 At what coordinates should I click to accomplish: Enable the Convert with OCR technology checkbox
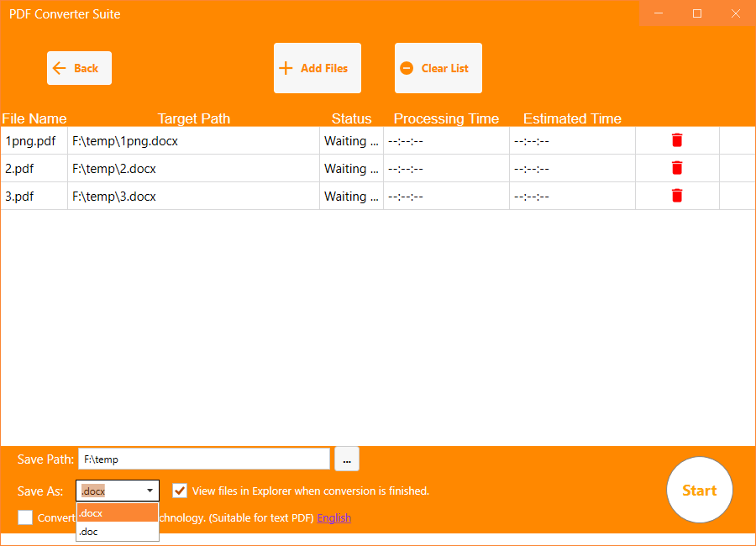pos(25,517)
